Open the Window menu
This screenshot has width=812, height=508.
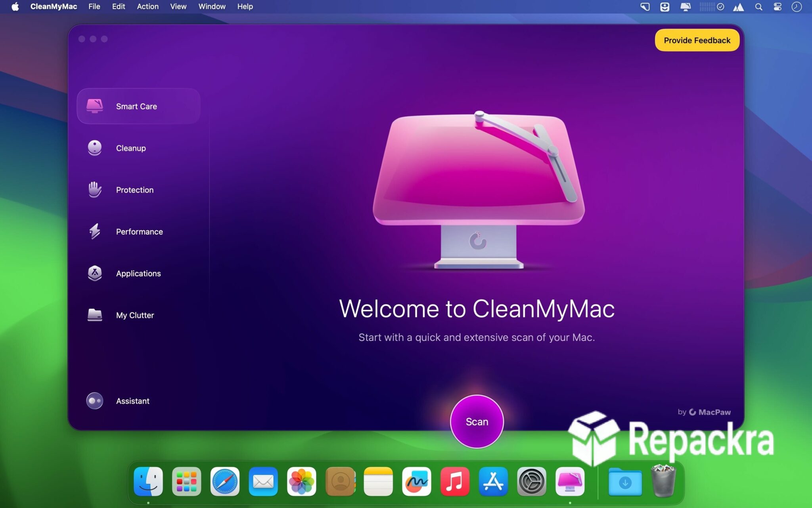pos(212,7)
